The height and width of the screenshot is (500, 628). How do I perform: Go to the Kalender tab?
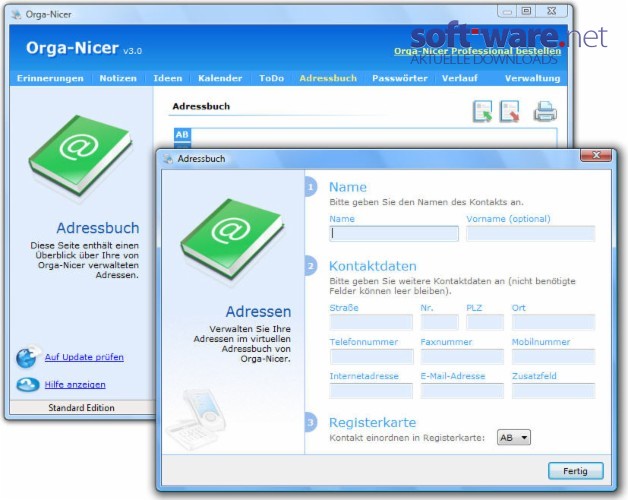[x=220, y=78]
